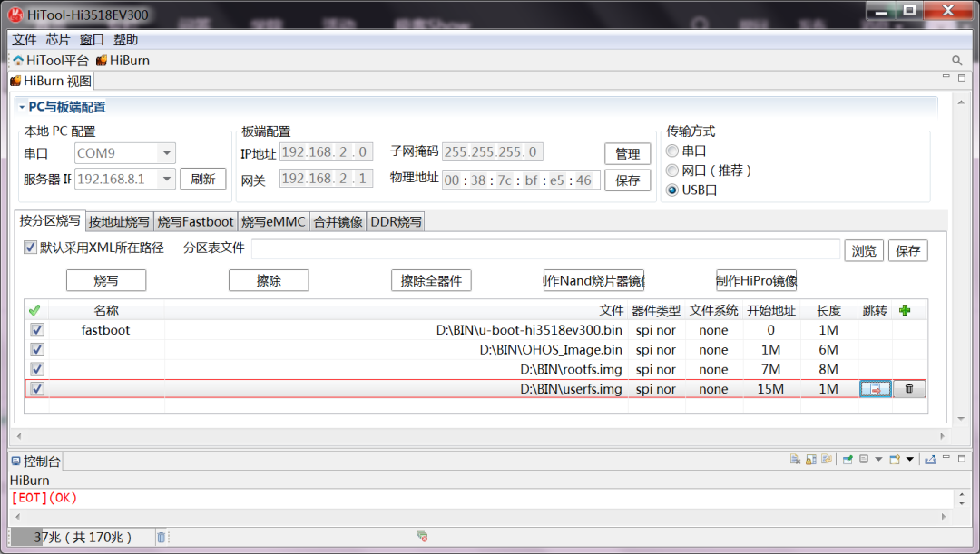Click the 擦除全器件 button

click(431, 280)
